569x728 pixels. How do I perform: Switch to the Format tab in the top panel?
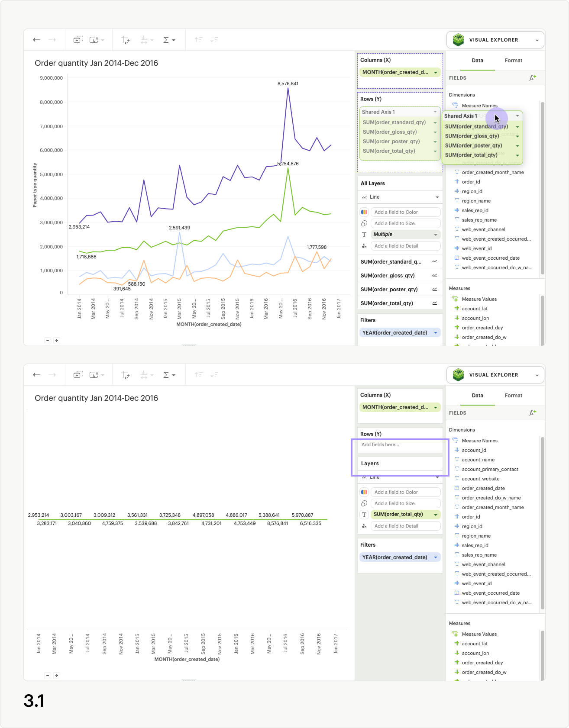coord(513,61)
